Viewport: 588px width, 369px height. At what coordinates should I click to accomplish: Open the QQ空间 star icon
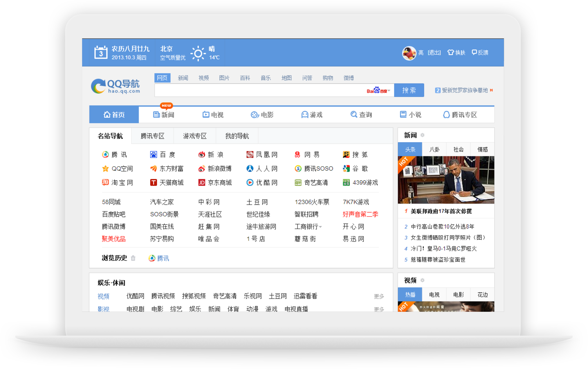[105, 168]
